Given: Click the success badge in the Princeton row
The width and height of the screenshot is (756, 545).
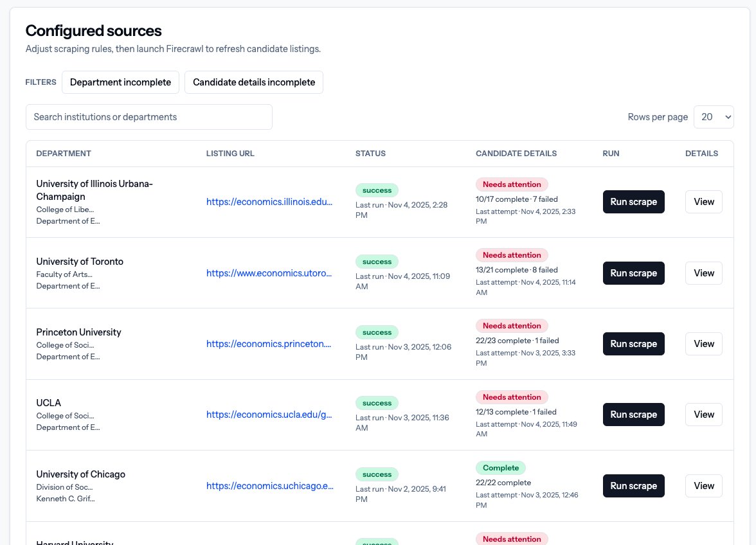Looking at the screenshot, I should 377,332.
